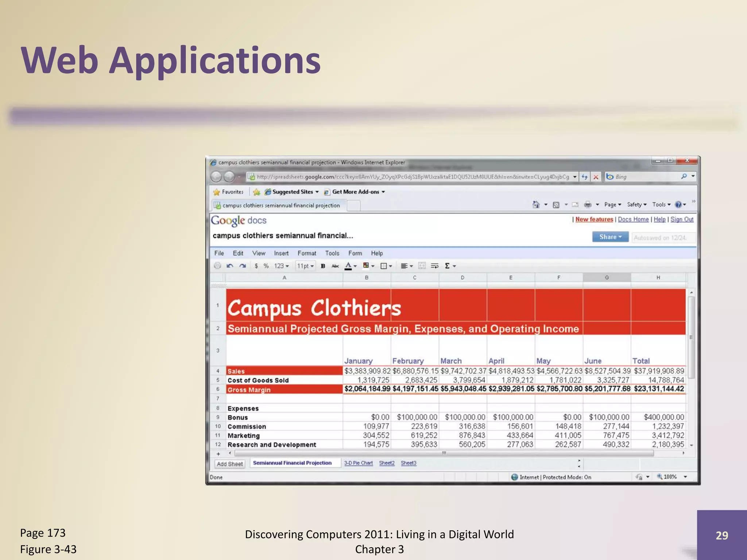Click the text color A icon

click(x=348, y=266)
